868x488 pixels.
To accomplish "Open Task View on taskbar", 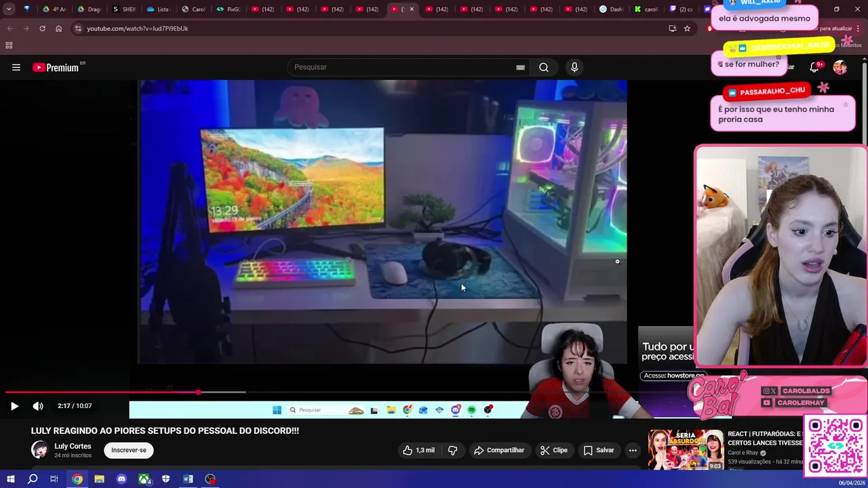I will coord(54,479).
